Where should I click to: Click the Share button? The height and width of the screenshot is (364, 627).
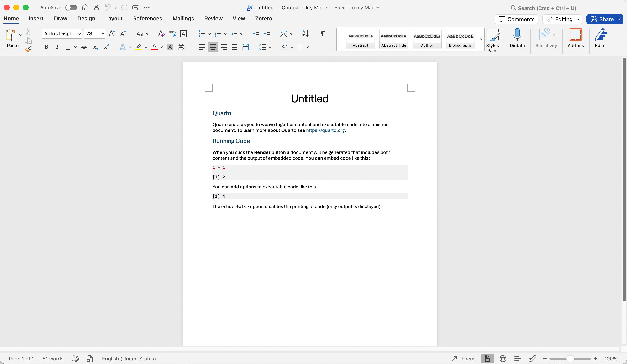[605, 19]
